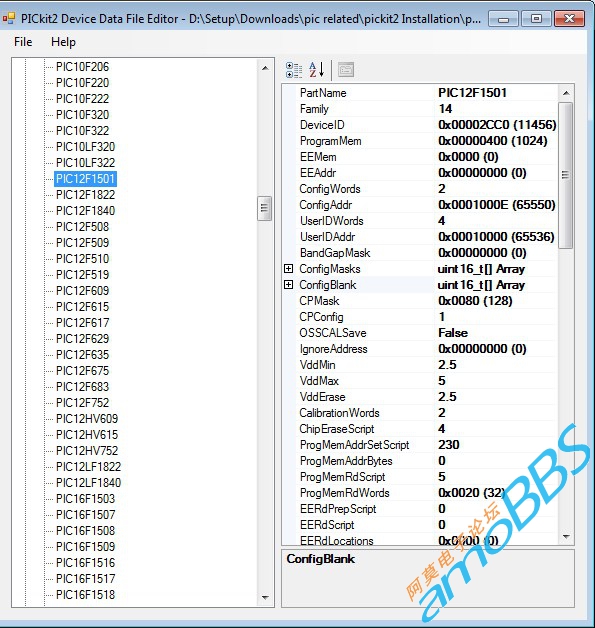595x628 pixels.
Task: Open the Property Pages toolbar icon
Action: 346,70
